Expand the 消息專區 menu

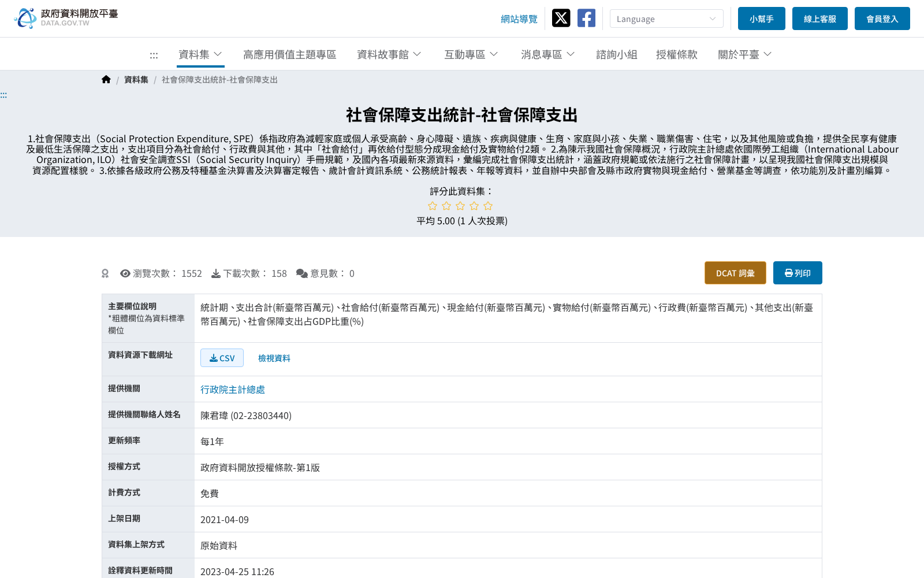[547, 54]
